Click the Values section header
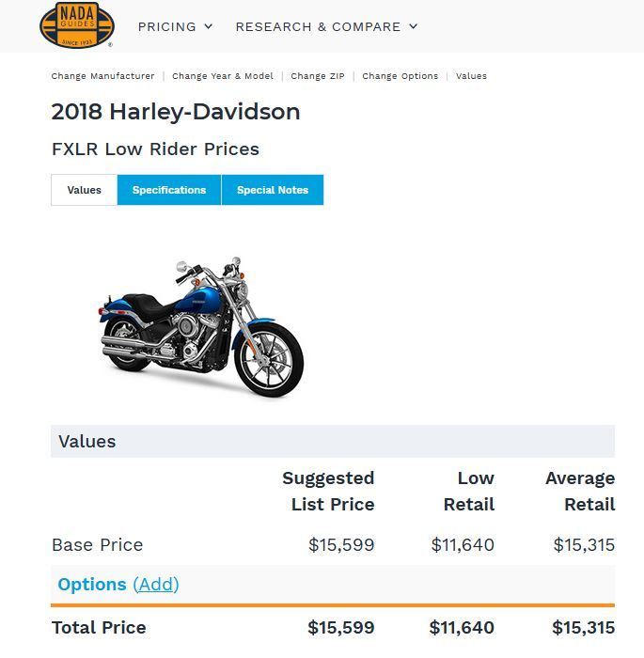Screen dimensions: 644x658 pyautogui.click(x=87, y=442)
